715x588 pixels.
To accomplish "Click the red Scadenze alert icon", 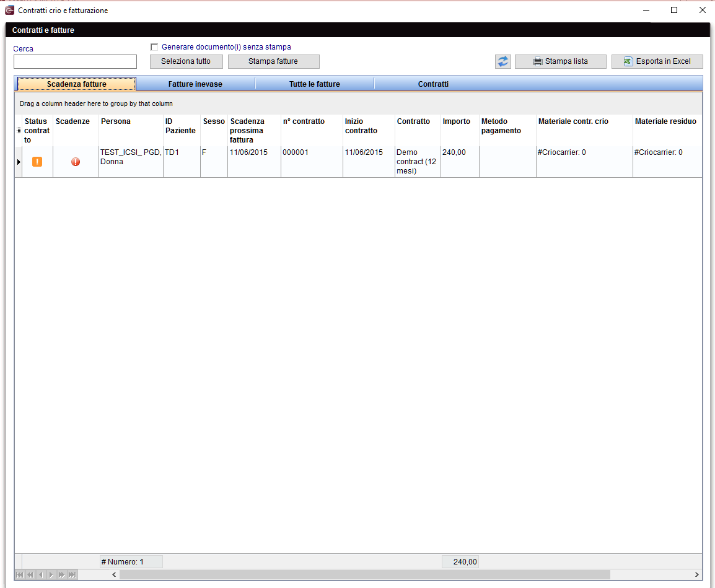I will pyautogui.click(x=76, y=162).
